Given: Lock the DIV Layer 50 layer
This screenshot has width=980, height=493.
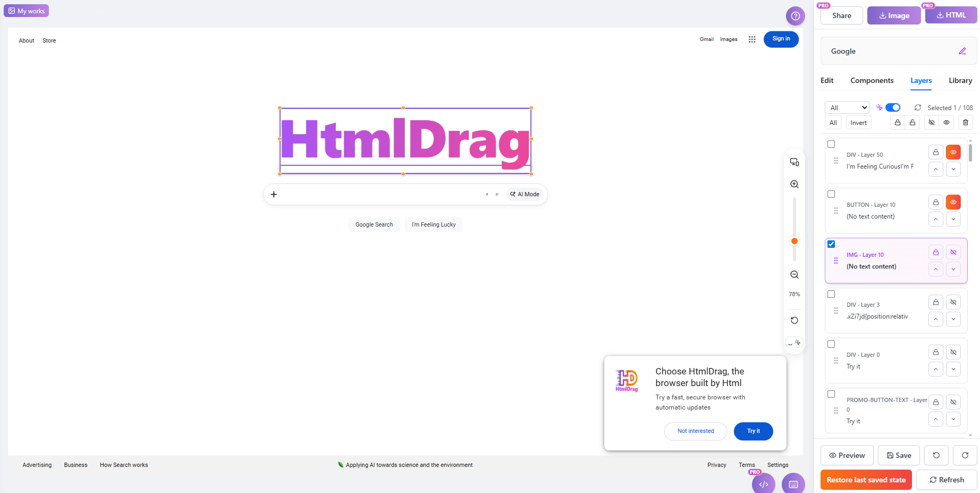Looking at the screenshot, I should [936, 152].
